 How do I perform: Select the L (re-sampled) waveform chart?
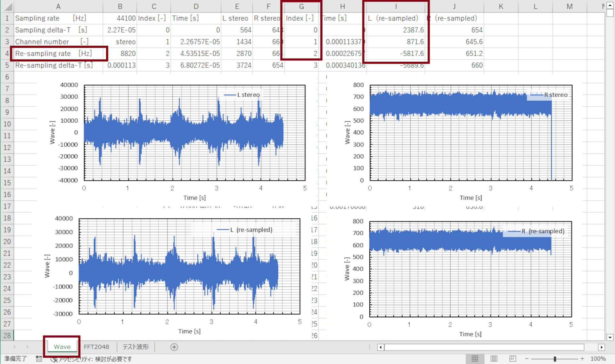click(171, 274)
